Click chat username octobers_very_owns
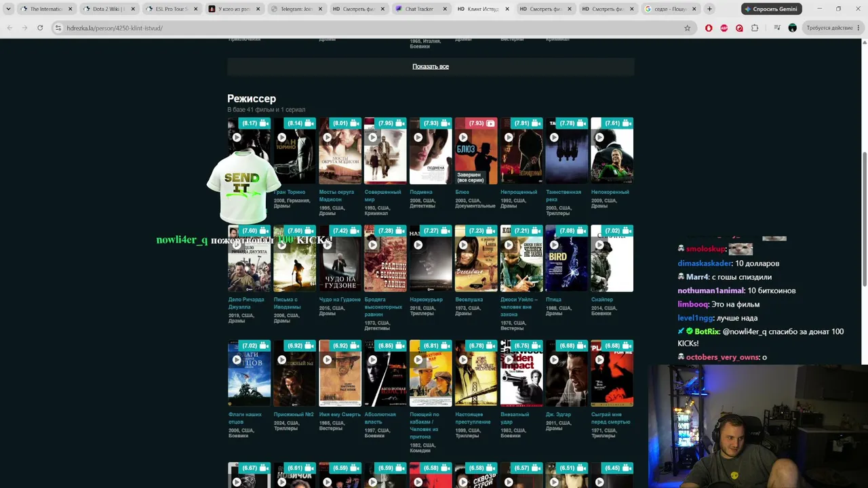This screenshot has height=488, width=868. coord(722,357)
